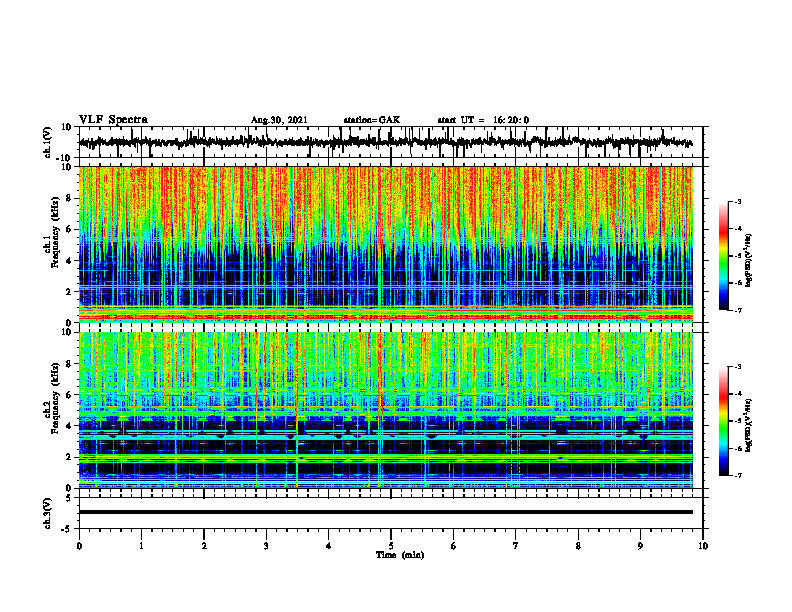Click inside the ch.2 spectrogram panel
The width and height of the screenshot is (792, 612).
(385, 410)
